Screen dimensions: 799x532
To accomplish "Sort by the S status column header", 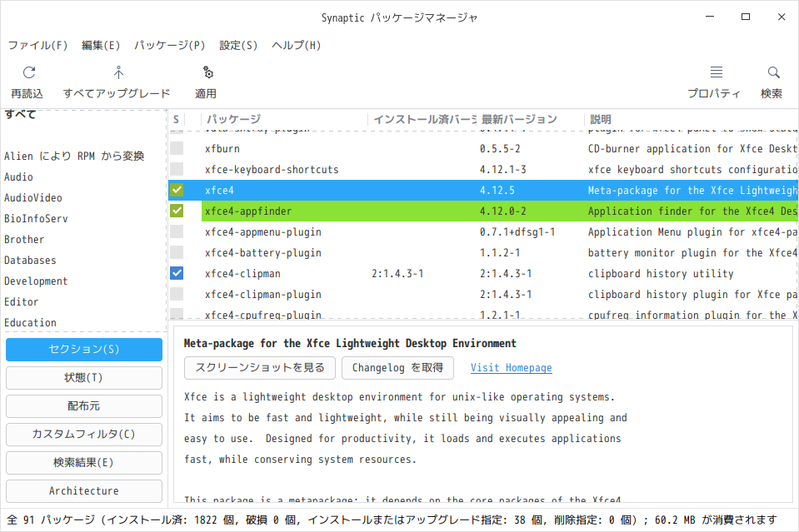I will [x=177, y=120].
